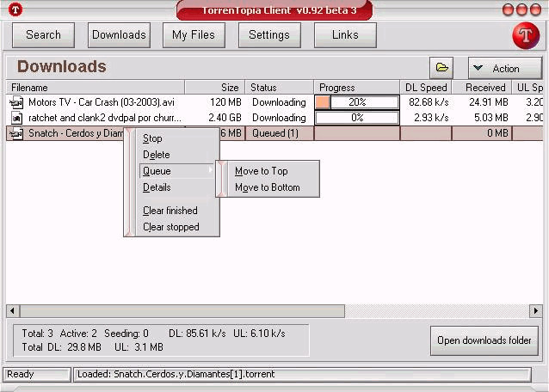549x392 pixels.
Task: Click Loaded Snatch torrent status message
Action: pyautogui.click(x=176, y=374)
